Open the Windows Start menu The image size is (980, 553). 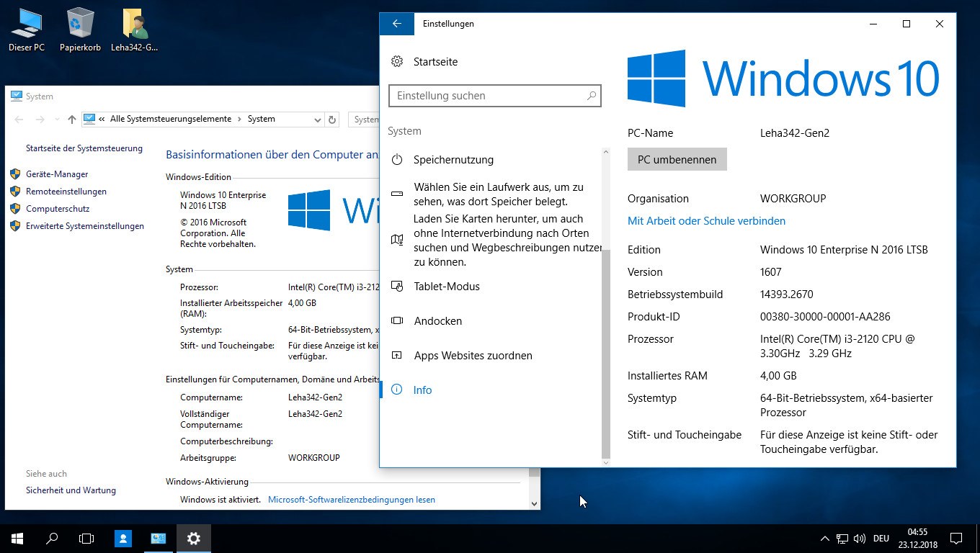[17, 539]
